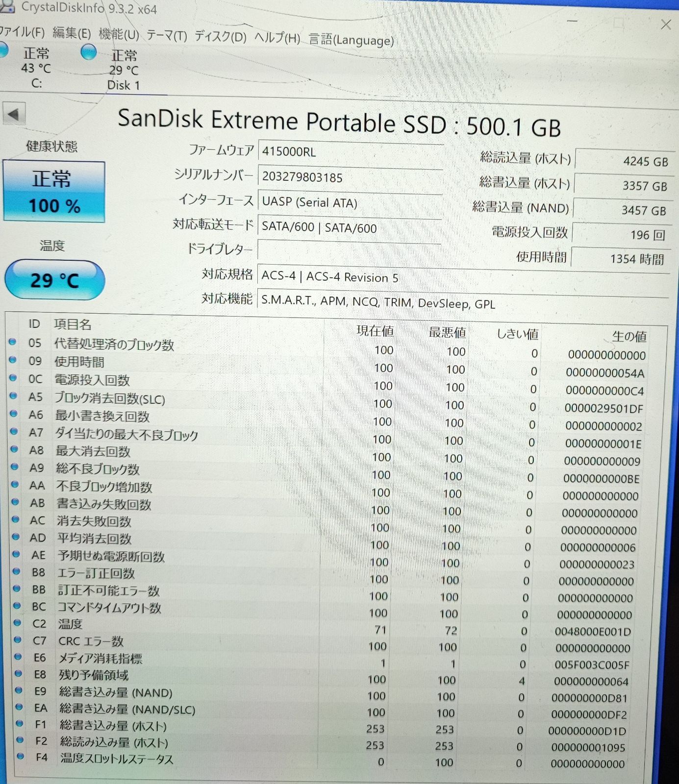679x784 pixels.
Task: Click status dot of row A9 総不良ブロック数
Action: point(15,466)
